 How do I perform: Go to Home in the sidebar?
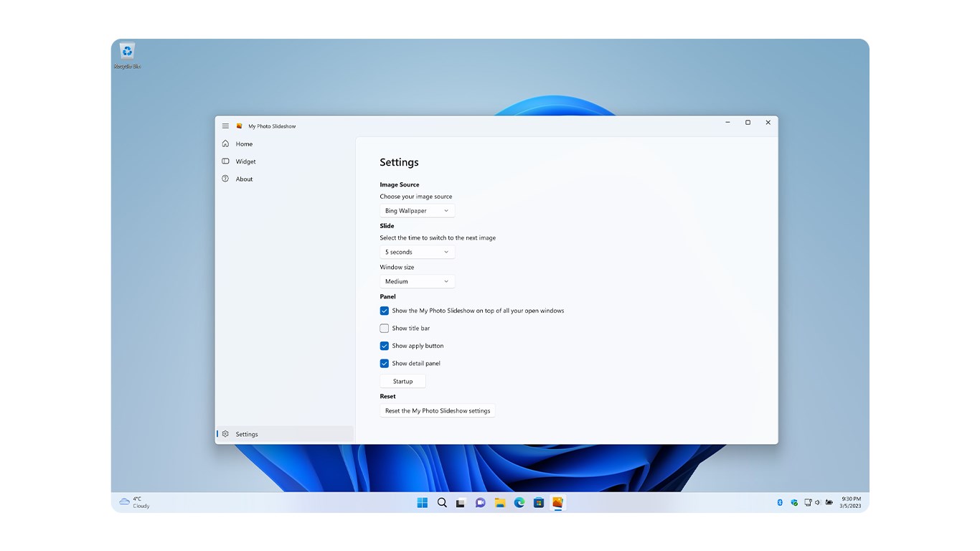click(x=285, y=143)
